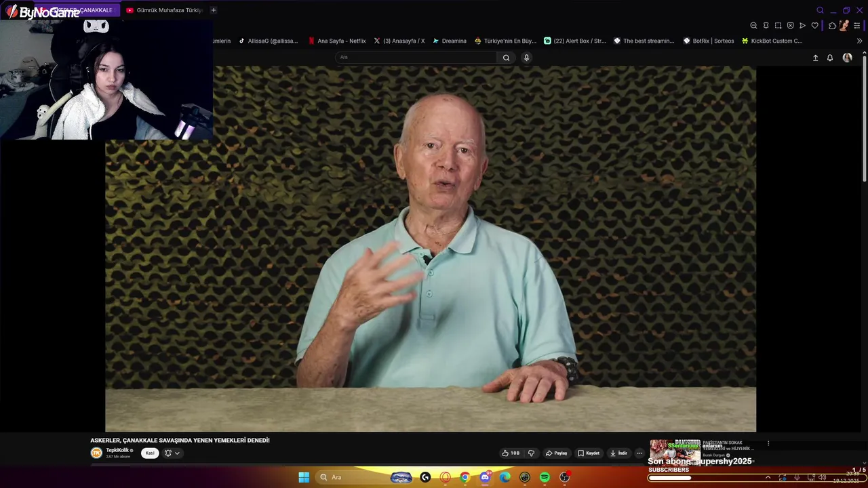868x488 pixels.
Task: Open suggested video options three-dot menu
Action: [x=768, y=443]
